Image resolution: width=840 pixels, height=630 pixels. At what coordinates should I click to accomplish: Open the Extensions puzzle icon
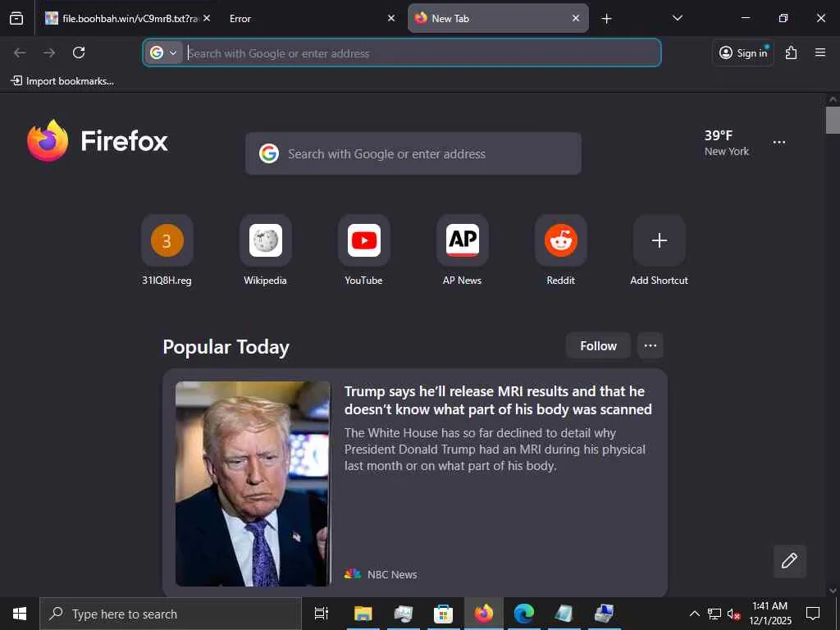[x=792, y=52]
